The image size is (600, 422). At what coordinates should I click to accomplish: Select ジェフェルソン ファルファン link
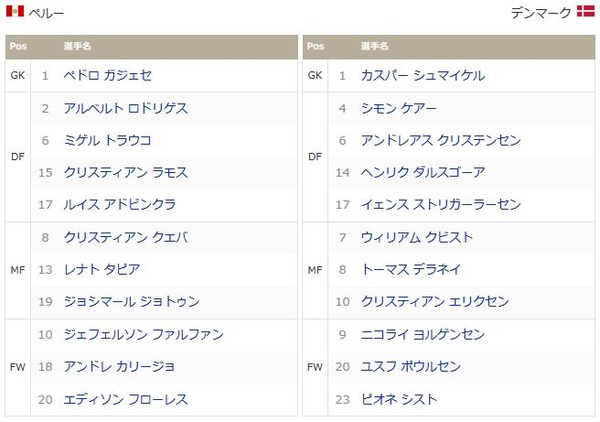pyautogui.click(x=143, y=335)
